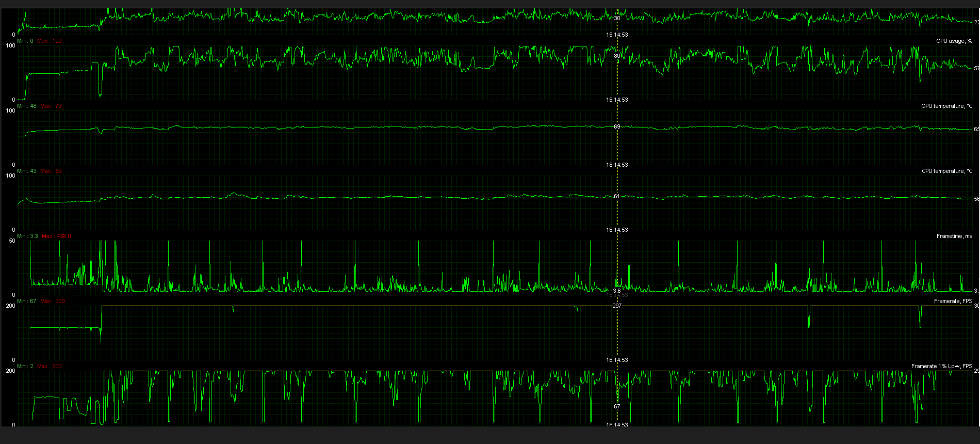980x444 pixels.
Task: Select the "Min : 3.3" frametime readout
Action: pos(28,236)
